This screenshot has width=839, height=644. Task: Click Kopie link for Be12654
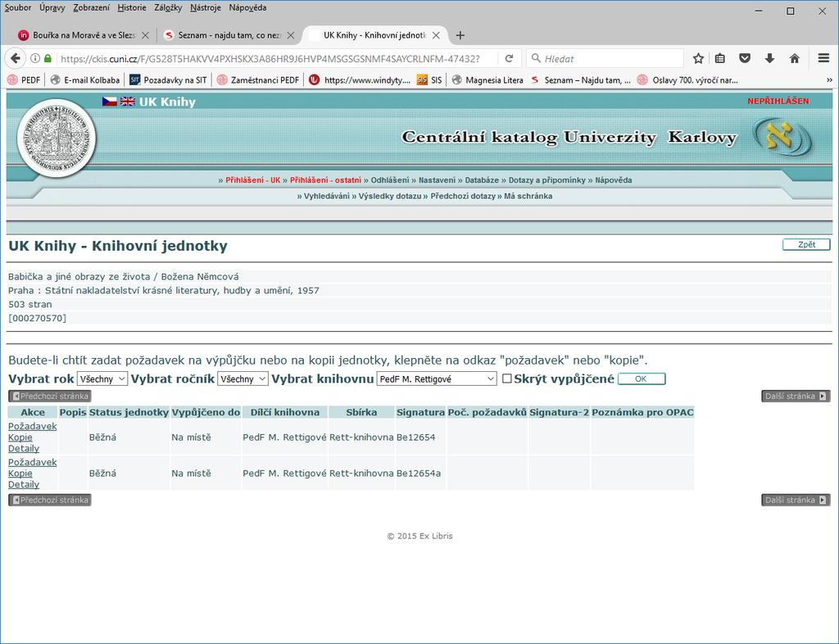point(20,437)
